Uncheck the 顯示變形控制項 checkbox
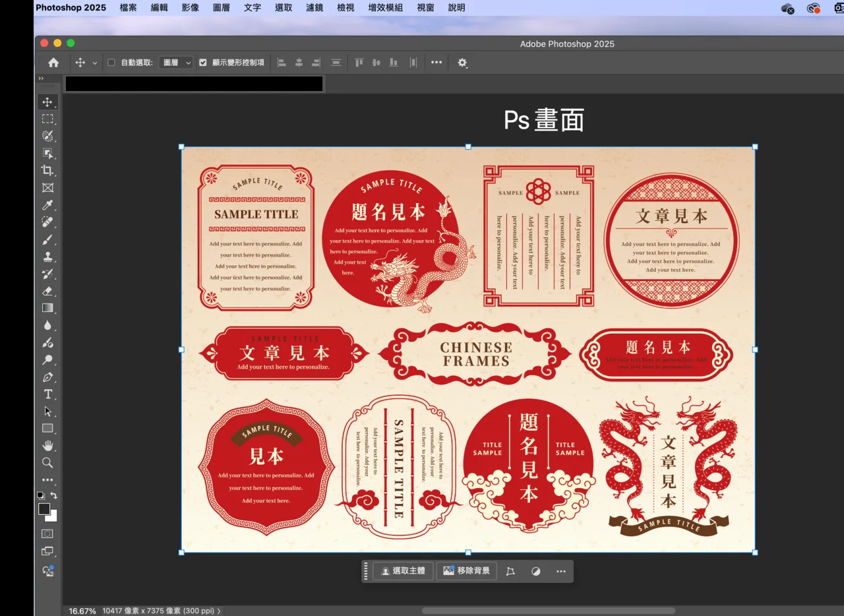 pos(203,63)
